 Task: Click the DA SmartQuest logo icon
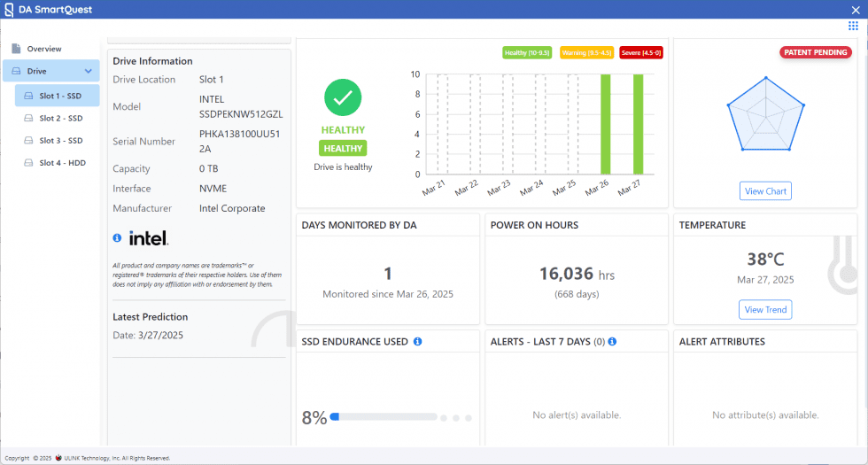8,10
